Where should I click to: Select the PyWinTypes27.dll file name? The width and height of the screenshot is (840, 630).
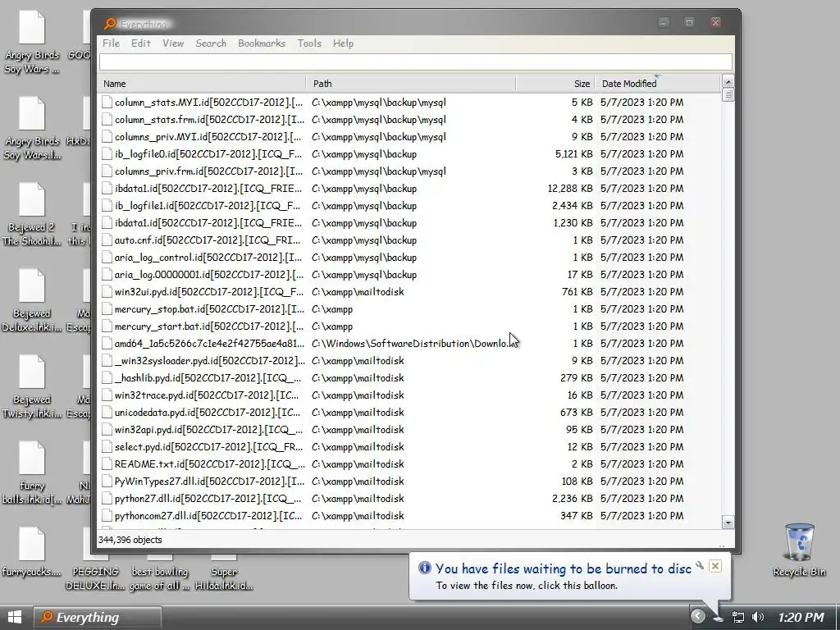tap(209, 481)
